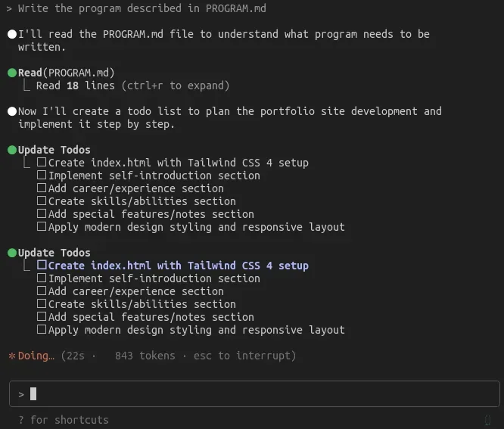Click the prompt arrow inside the input box
504x429 pixels.
(x=21, y=394)
